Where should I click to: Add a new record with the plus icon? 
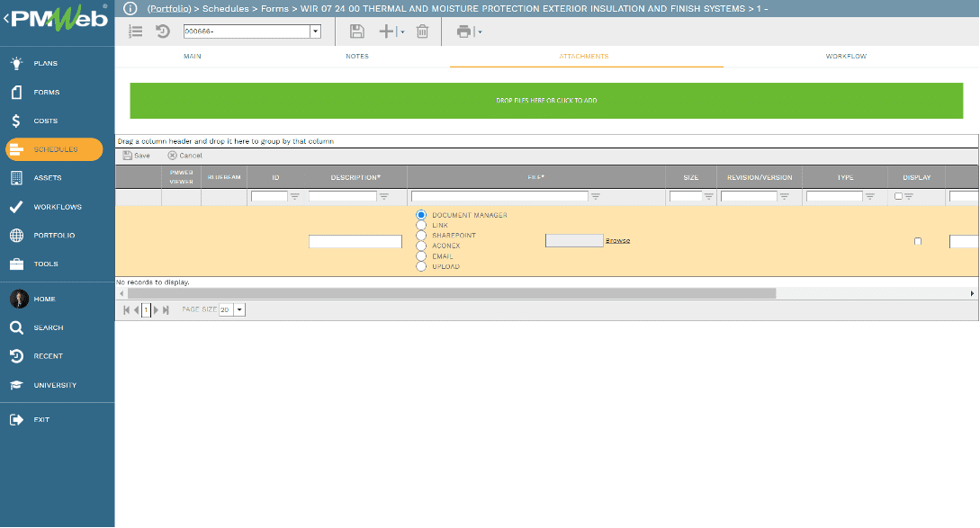385,31
